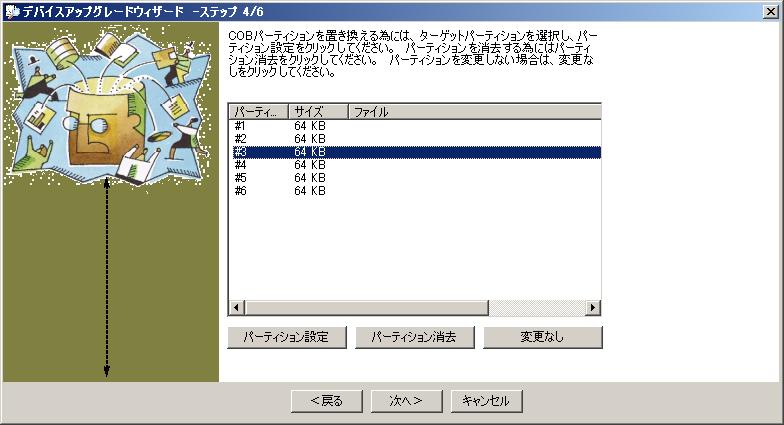
Task: Proceed with the 次へ> button
Action: pos(406,401)
